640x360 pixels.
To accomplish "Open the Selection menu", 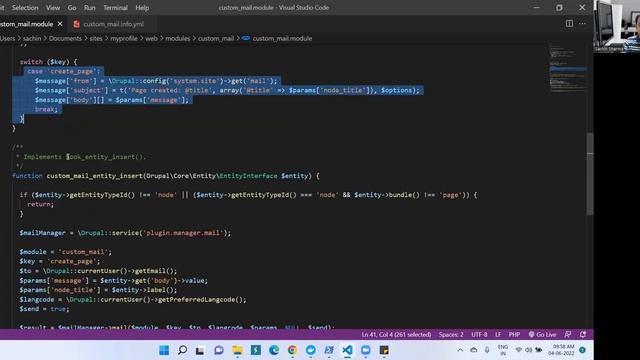I will click(25, 8).
